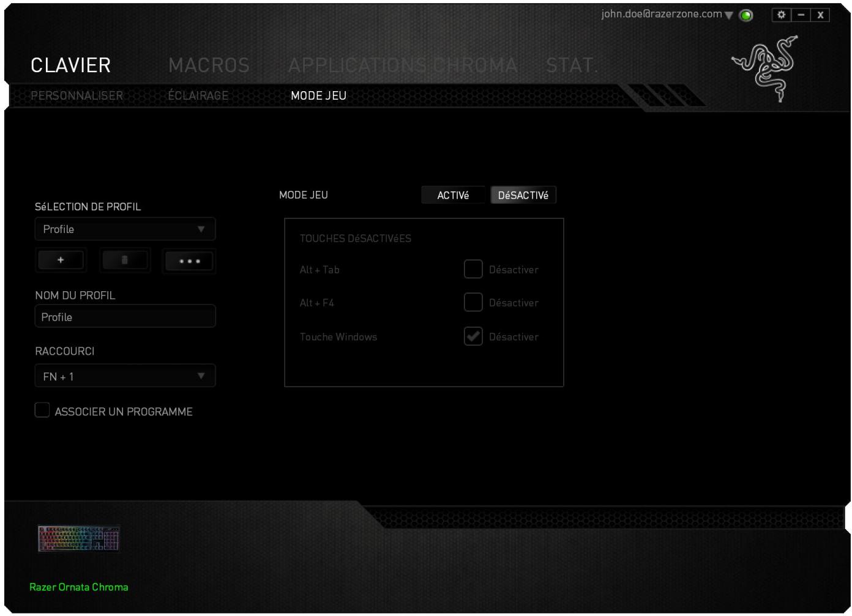Set Mode Jeu to DéSACTIVé
Image resolution: width=852 pixels, height=616 pixels.
[523, 195]
